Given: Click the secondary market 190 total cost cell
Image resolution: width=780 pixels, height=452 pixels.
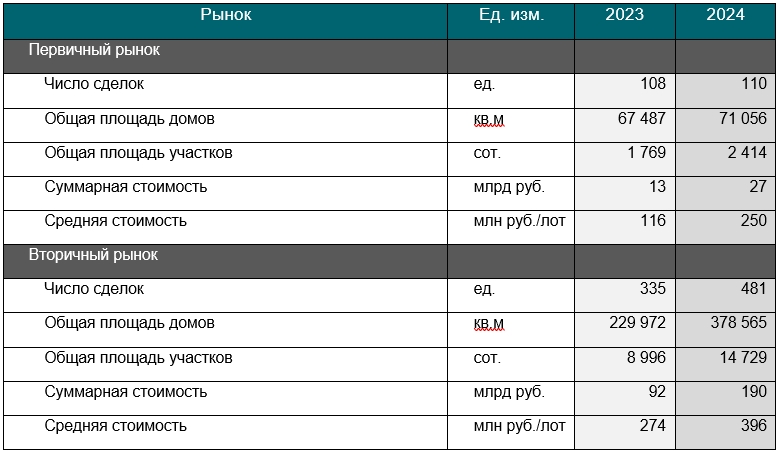Looking at the screenshot, I should [725, 398].
